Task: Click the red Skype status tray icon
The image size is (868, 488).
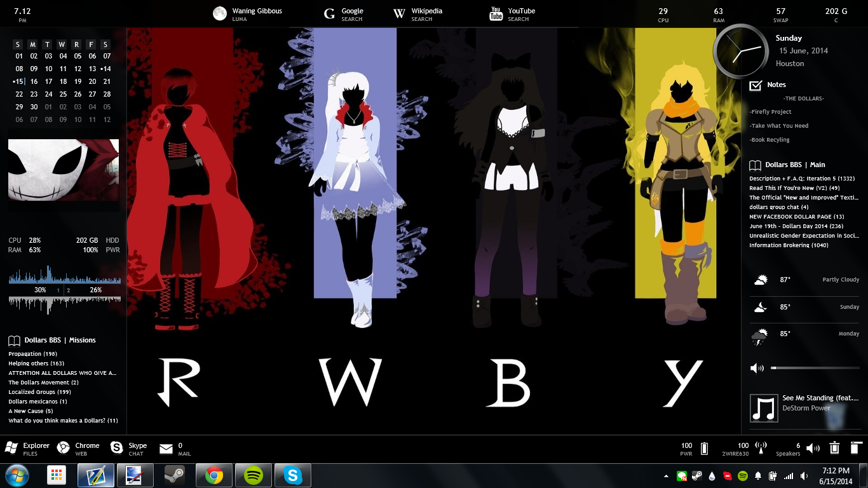Action: point(728,476)
